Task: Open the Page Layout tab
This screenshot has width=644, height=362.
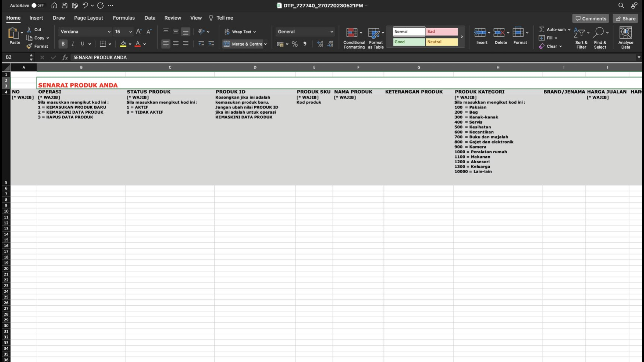Action: (89, 18)
